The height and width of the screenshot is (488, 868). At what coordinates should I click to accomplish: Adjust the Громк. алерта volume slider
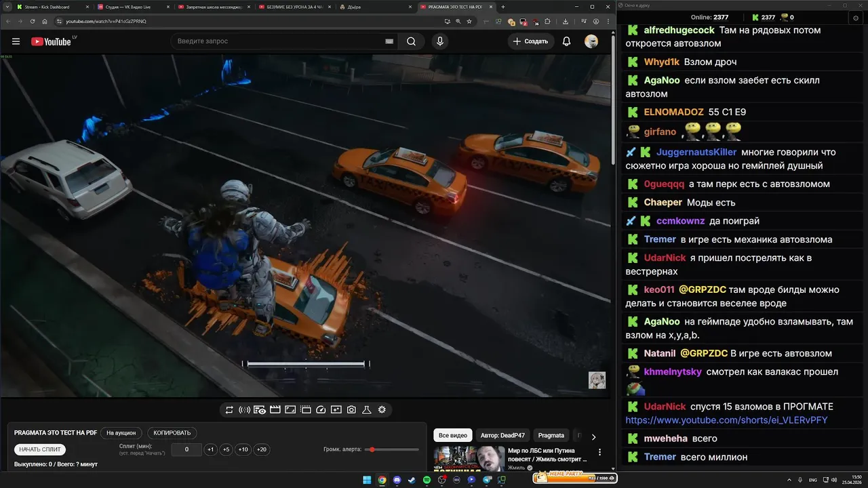(x=392, y=449)
